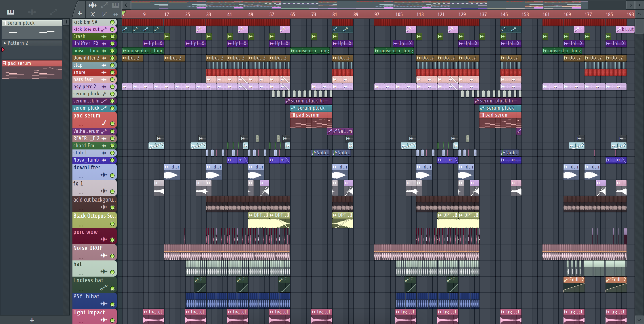Select the serum..ck hi track header
Image resolution: width=644 pixels, height=324 pixels.
pos(95,101)
